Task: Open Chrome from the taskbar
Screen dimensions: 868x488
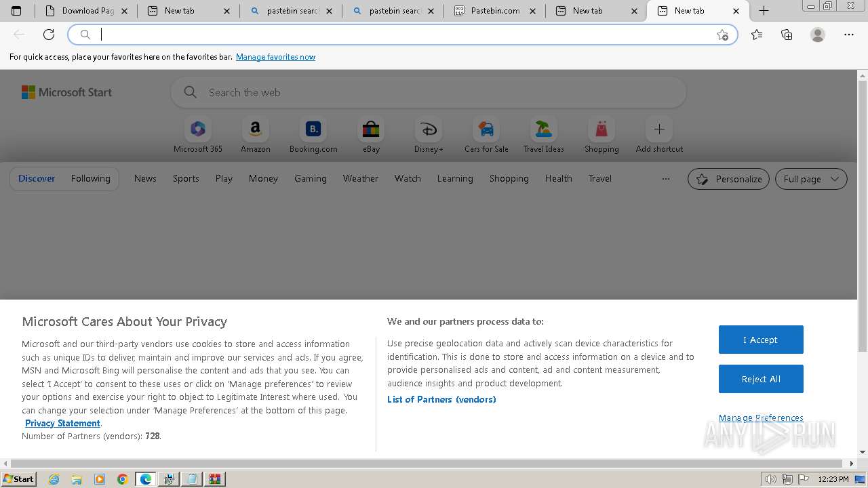Action: coord(122,479)
